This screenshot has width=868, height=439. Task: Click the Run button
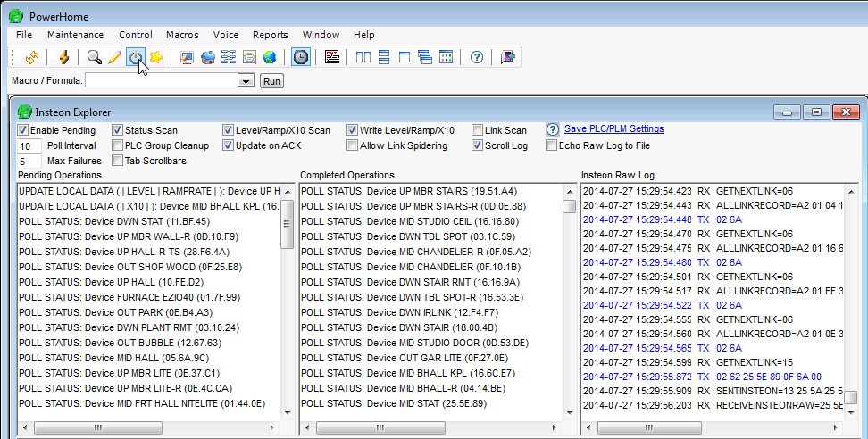[271, 80]
